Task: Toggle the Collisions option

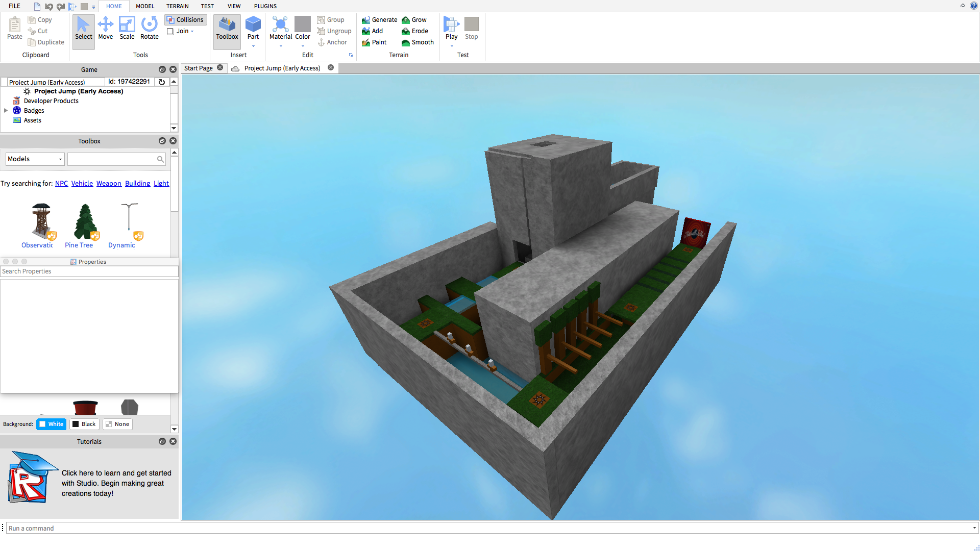Action: (x=185, y=20)
